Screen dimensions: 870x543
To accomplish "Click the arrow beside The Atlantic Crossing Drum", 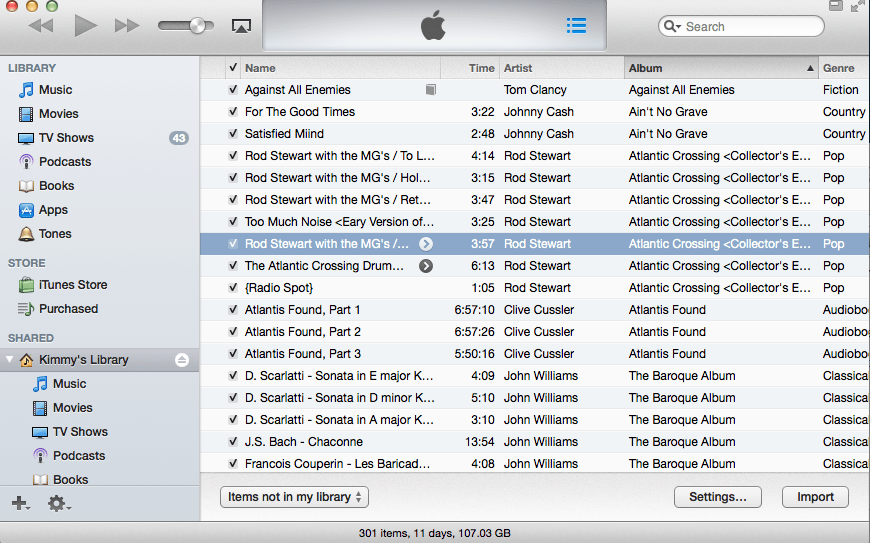I will [x=426, y=266].
